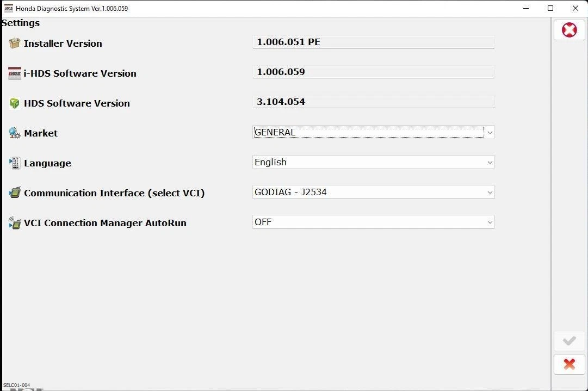Click the "Installer Version" label

click(63, 44)
